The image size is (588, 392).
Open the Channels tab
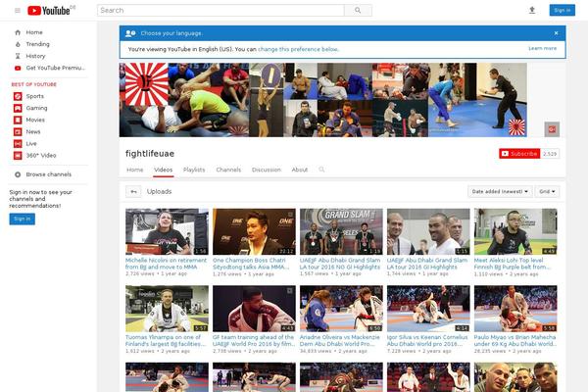[x=228, y=170]
